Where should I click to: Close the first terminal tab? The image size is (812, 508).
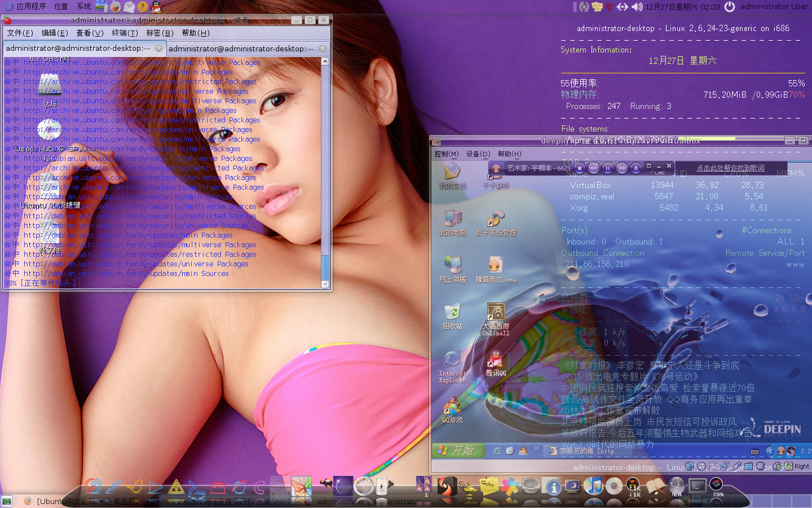tap(159, 49)
